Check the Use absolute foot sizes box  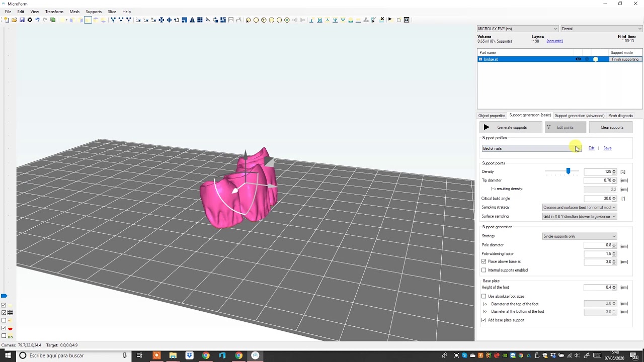click(484, 296)
